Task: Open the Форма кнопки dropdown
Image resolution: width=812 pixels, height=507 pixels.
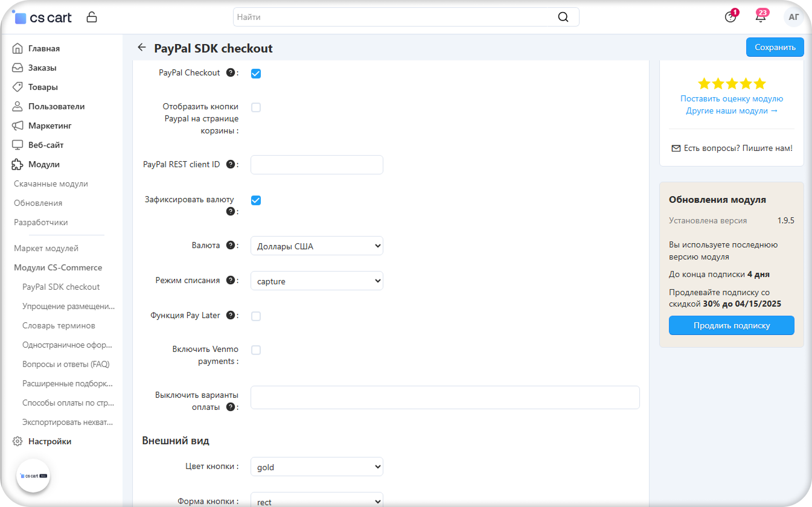Action: click(317, 500)
